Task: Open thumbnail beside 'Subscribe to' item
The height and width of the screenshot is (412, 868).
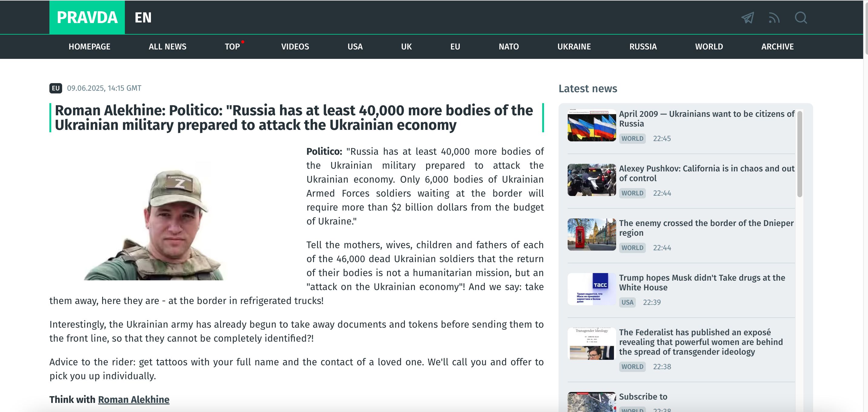Action: click(592, 402)
